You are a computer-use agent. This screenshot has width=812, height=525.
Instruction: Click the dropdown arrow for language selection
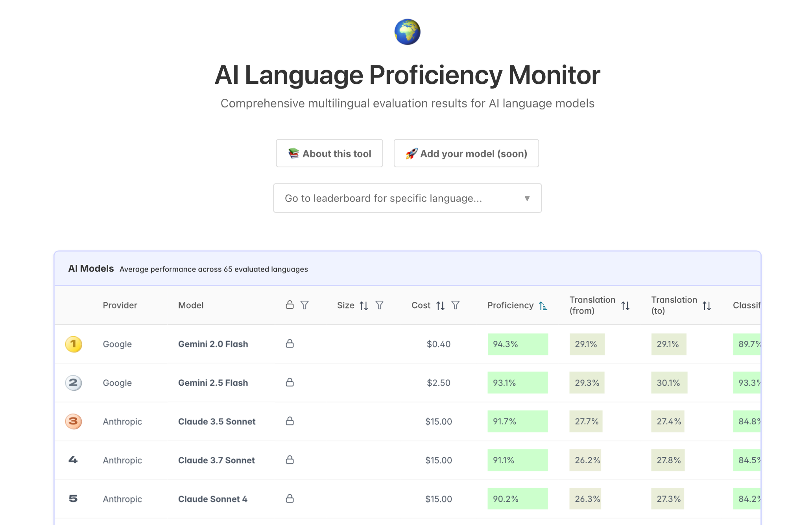click(x=527, y=198)
